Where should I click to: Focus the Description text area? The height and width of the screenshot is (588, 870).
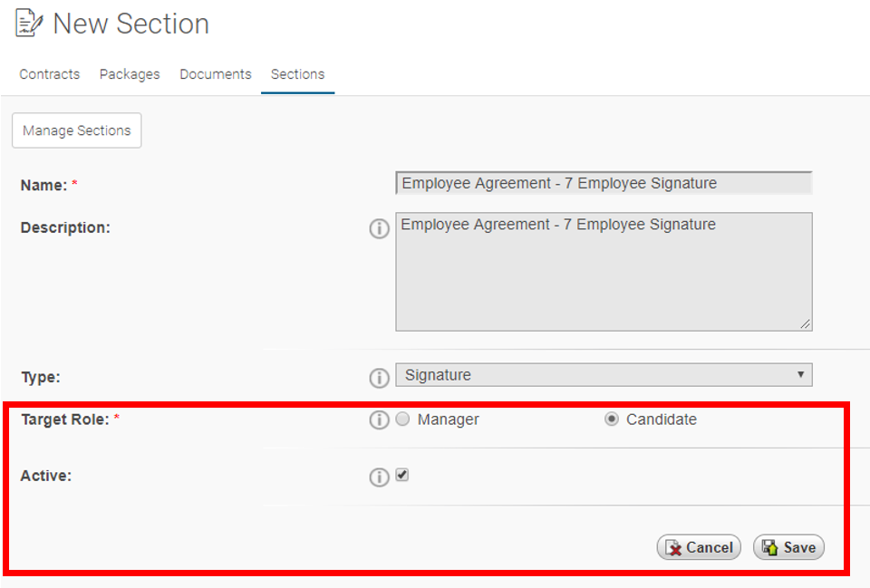coord(604,272)
